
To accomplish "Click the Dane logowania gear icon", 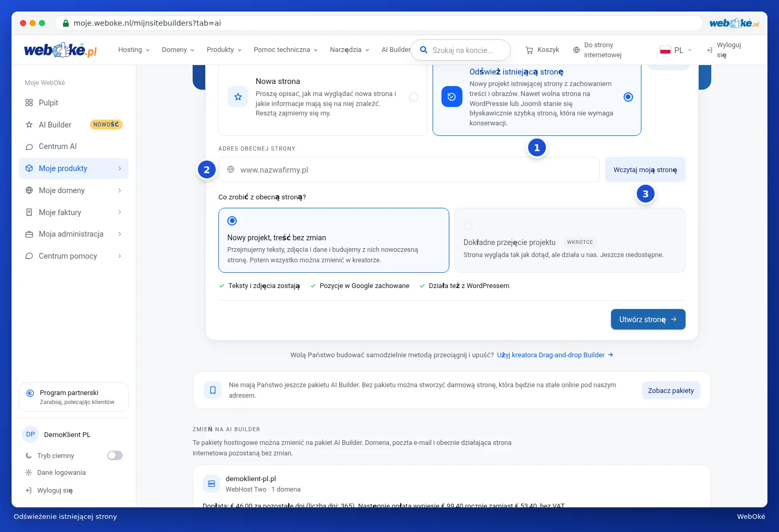I will pyautogui.click(x=28, y=473).
